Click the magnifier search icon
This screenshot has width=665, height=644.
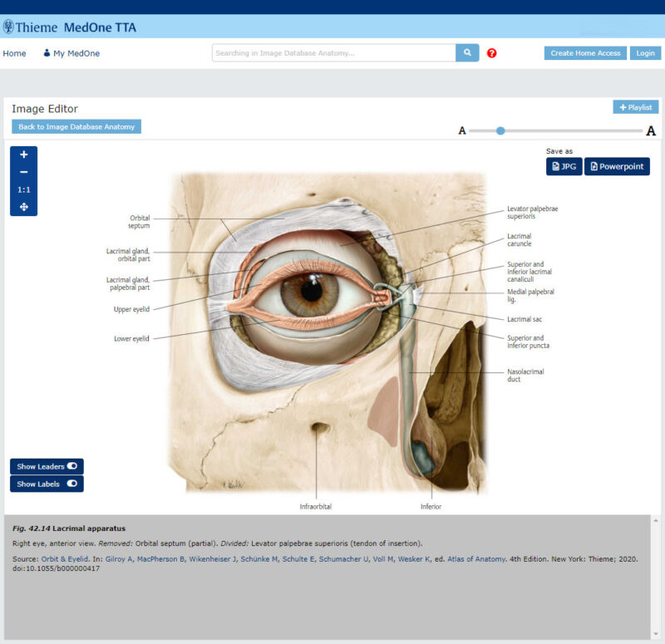[x=467, y=53]
